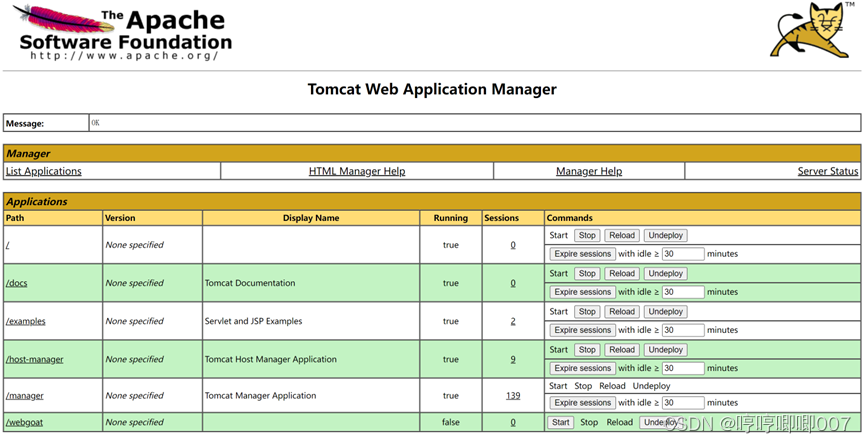The width and height of the screenshot is (866, 443).
Task: Edit idle minutes field for /manager
Action: [683, 403]
